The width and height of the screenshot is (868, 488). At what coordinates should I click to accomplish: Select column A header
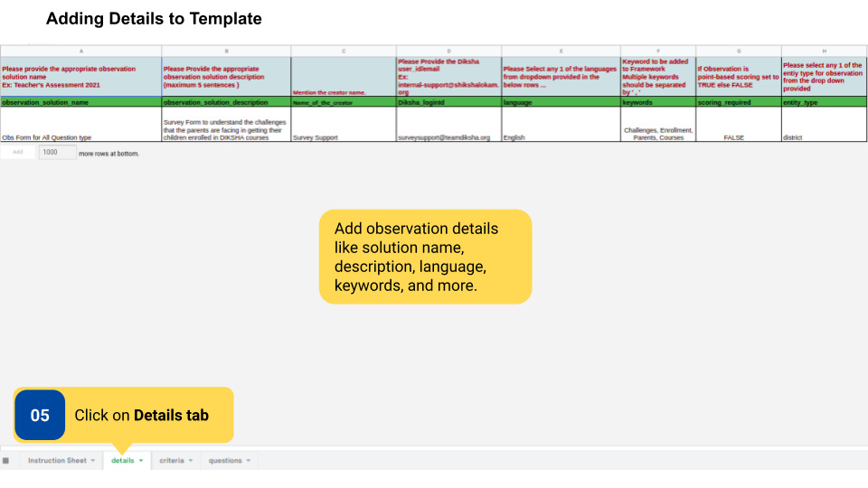coord(81,51)
